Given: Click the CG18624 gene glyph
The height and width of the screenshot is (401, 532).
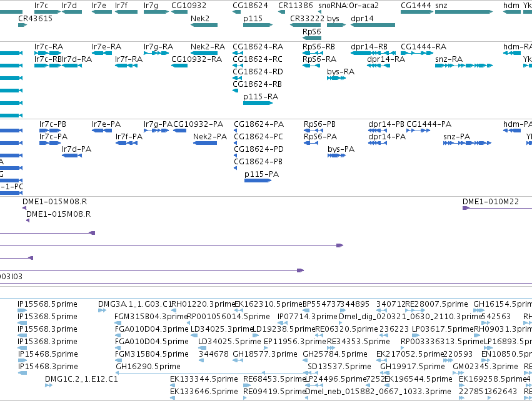Looking at the screenshot, I should click(x=236, y=12).
